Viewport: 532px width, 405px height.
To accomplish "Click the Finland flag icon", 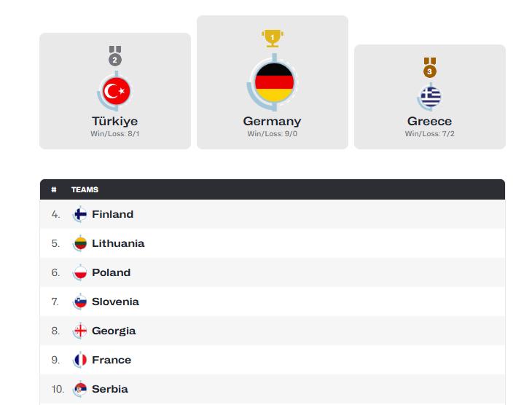I will tap(80, 214).
